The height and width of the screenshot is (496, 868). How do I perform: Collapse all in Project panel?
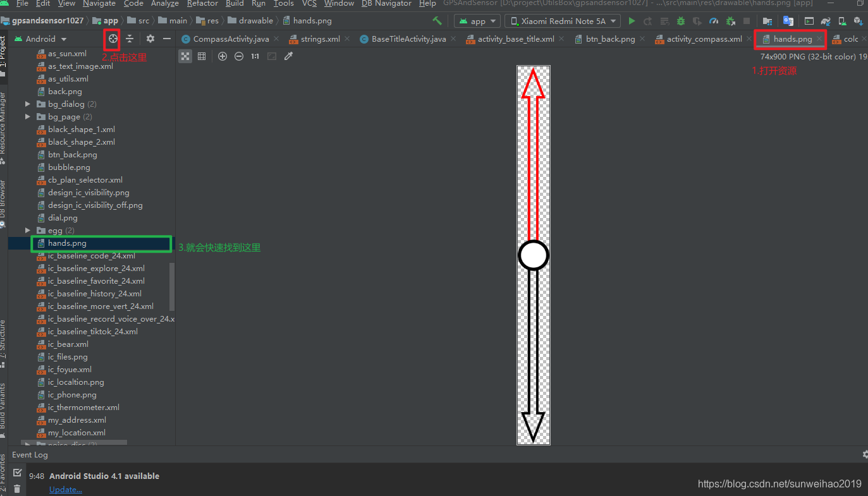coord(130,39)
